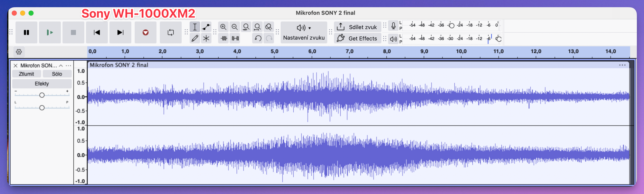Skip to the end of the track

pos(120,32)
